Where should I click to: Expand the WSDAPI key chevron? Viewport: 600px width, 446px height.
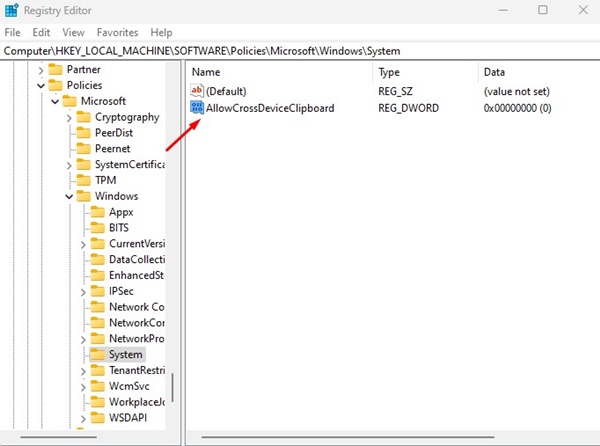pyautogui.click(x=83, y=418)
